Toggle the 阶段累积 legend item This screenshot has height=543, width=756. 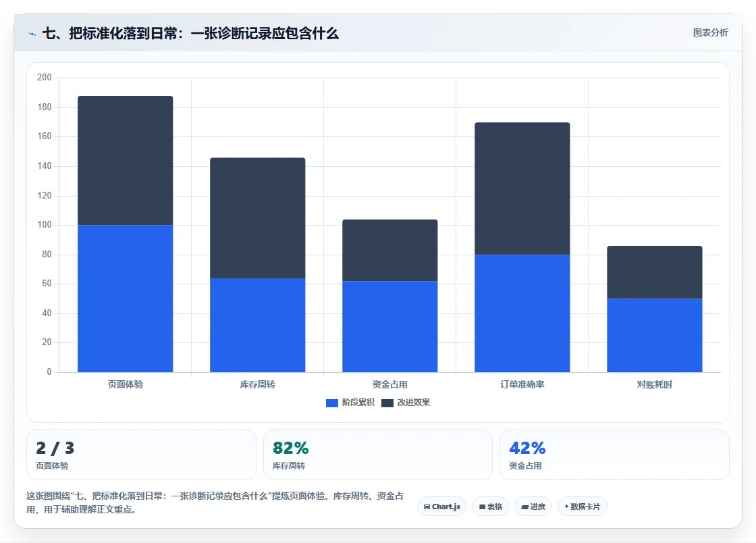click(x=350, y=403)
